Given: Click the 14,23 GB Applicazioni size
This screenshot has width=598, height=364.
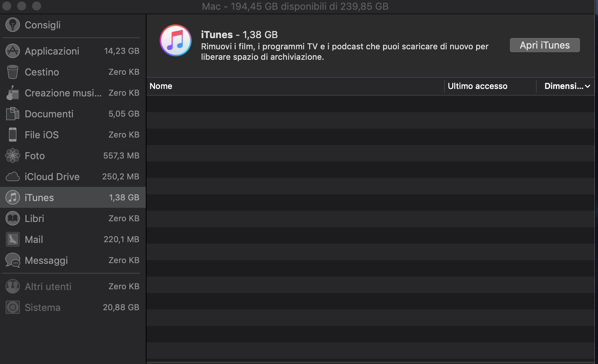Looking at the screenshot, I should [122, 51].
